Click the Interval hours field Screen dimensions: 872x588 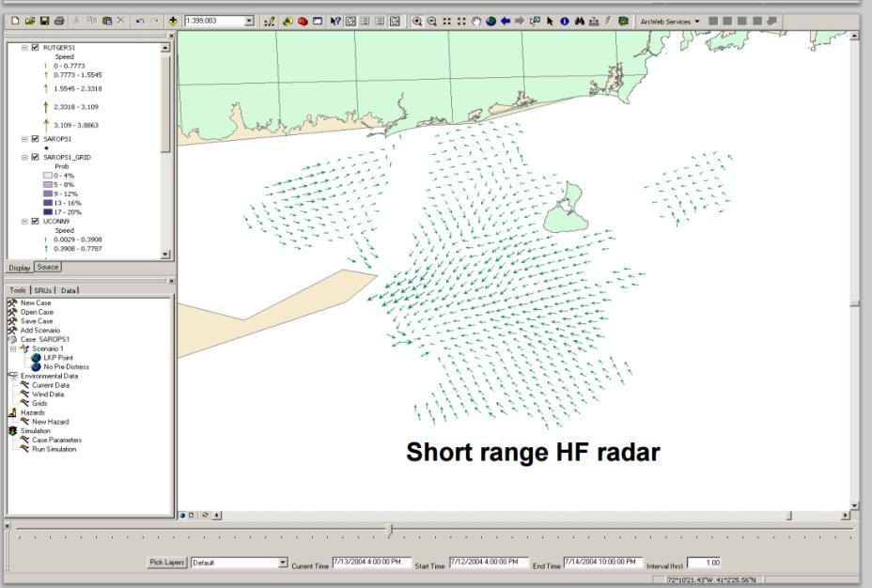tap(705, 563)
